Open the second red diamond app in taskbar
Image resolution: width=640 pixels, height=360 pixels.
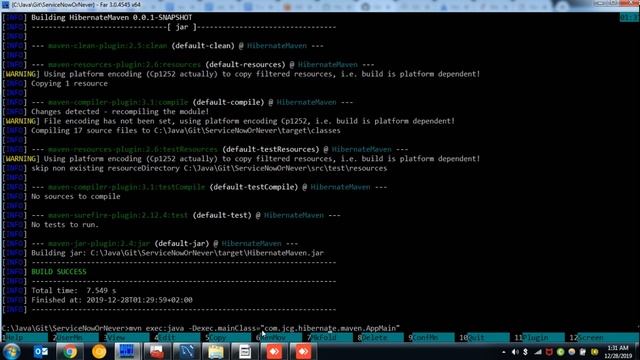pyautogui.click(x=303, y=351)
